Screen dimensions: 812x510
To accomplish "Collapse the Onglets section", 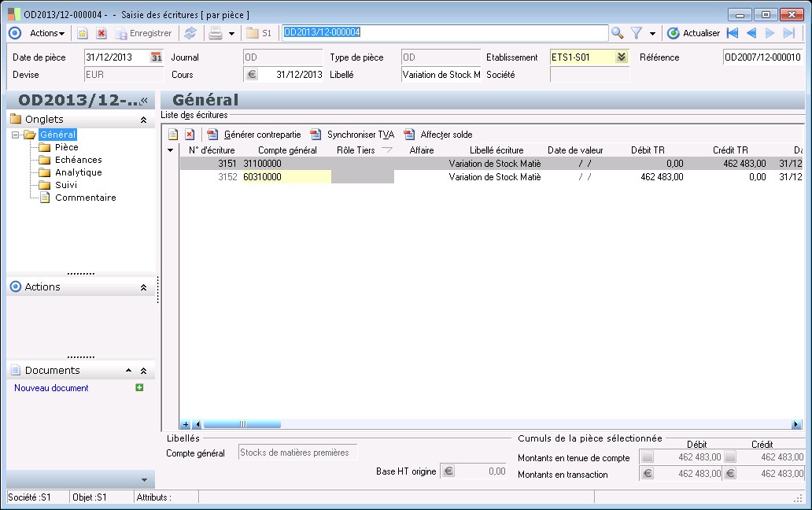I will 143,120.
